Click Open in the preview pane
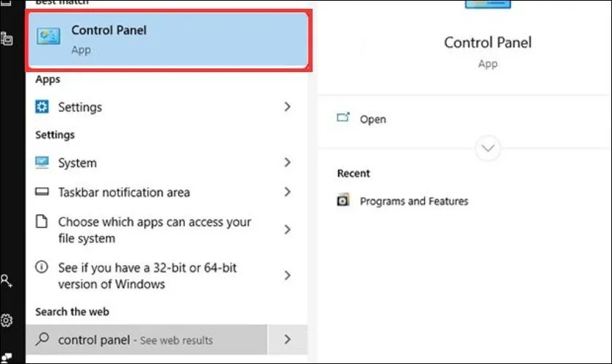Screen dimensions: 612x364 (x=372, y=119)
